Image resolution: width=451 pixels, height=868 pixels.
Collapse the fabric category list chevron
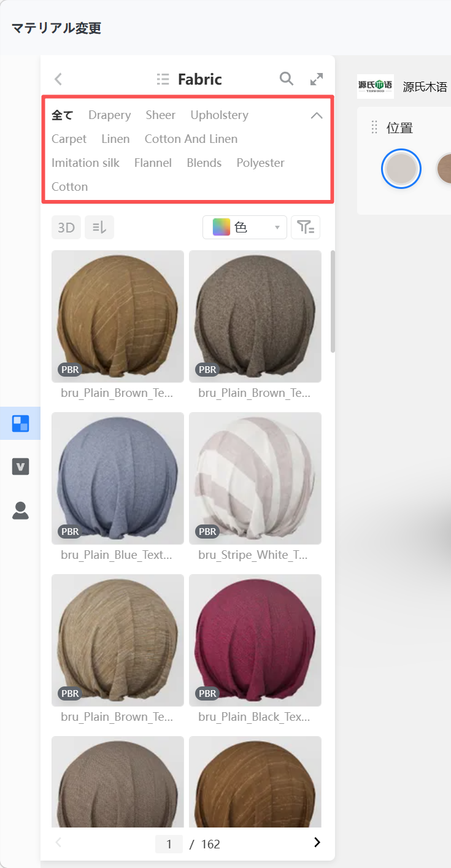click(x=317, y=115)
